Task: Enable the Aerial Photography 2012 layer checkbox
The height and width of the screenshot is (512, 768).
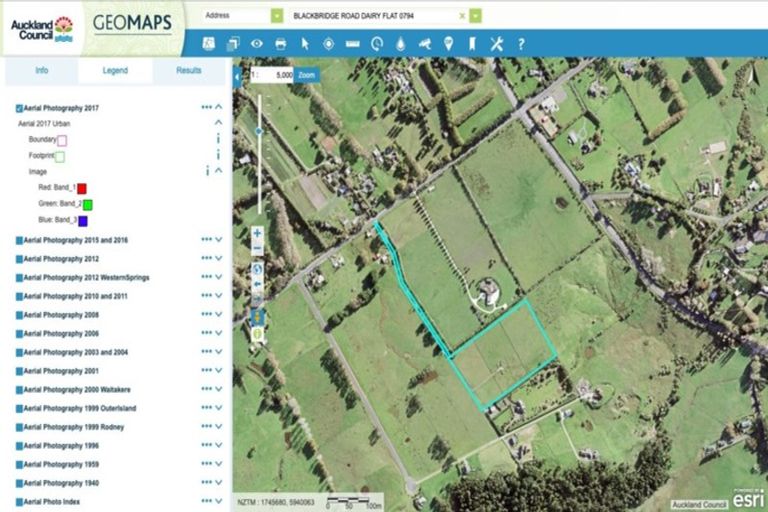Action: point(19,259)
